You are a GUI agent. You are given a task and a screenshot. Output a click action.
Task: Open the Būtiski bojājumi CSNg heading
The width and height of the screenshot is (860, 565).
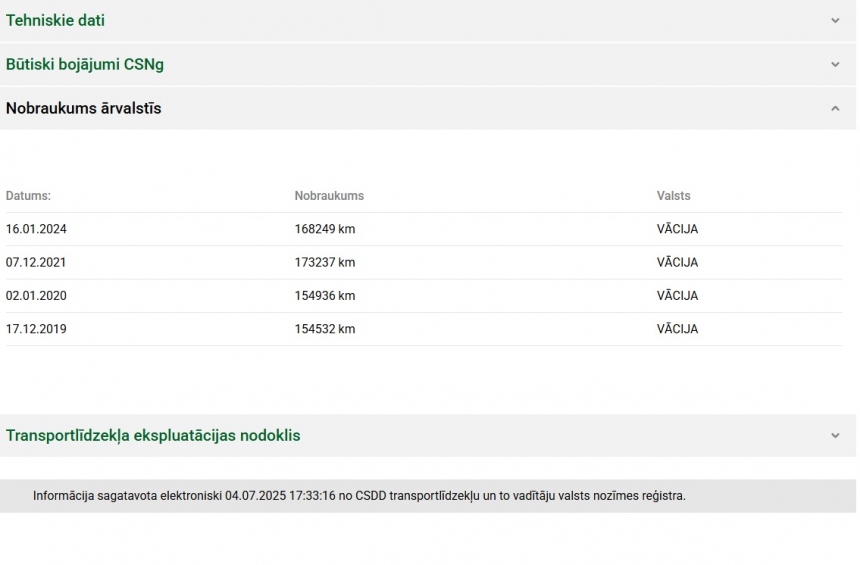pos(85,64)
